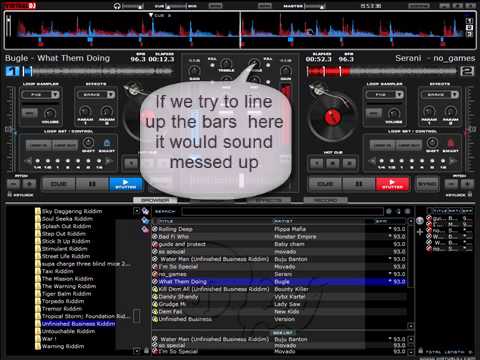Select track no_games by Serani
Viewport: 480px width, 360px height.
279,274
